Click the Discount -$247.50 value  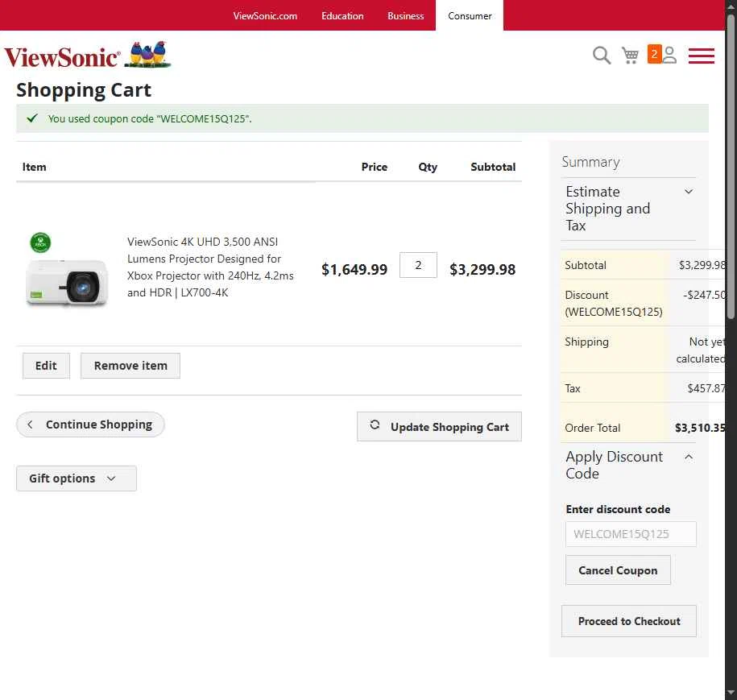pos(704,295)
